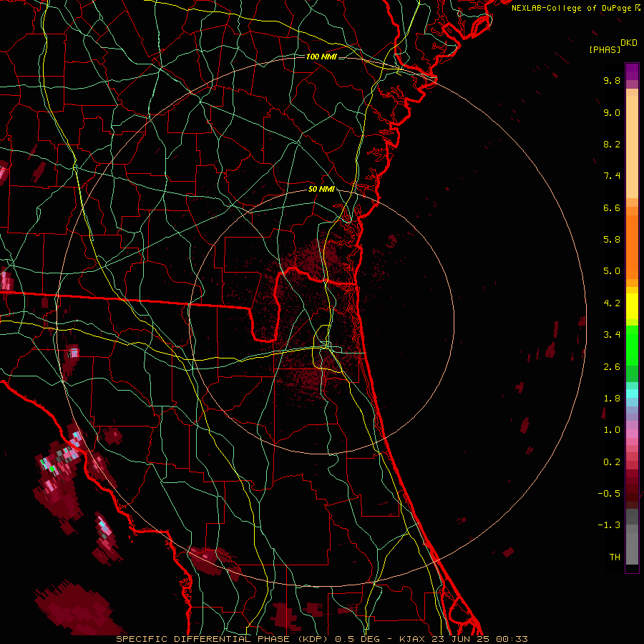Select the 8.2 legend value
This screenshot has width=644, height=644.
pos(612,144)
